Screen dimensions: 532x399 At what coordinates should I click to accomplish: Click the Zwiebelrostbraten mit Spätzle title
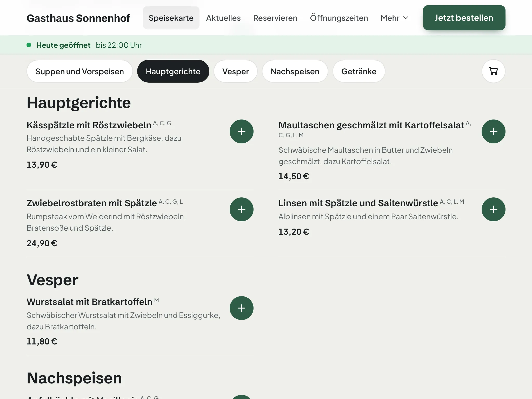pos(92,203)
